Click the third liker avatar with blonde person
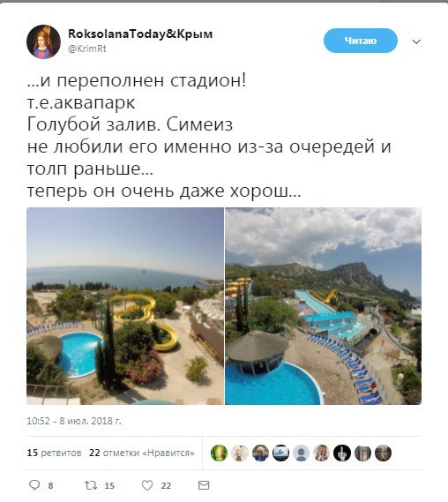Viewport: 448px width, 502px height. (x=260, y=453)
